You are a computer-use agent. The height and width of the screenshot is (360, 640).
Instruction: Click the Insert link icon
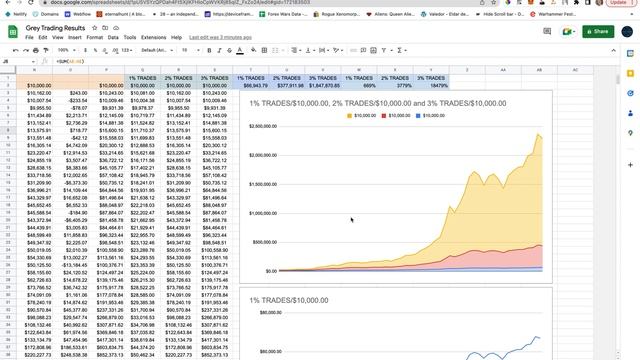coord(353,50)
